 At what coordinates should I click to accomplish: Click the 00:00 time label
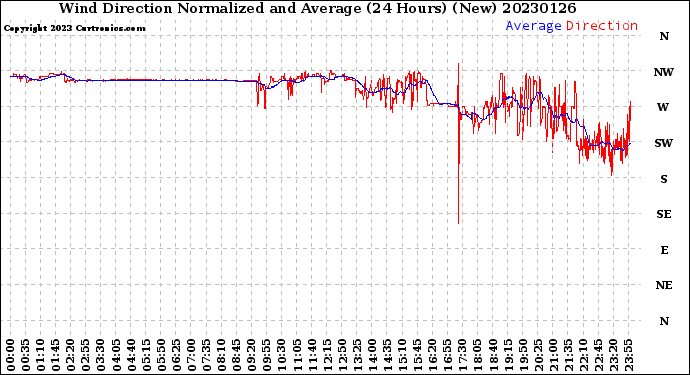[x=10, y=355]
